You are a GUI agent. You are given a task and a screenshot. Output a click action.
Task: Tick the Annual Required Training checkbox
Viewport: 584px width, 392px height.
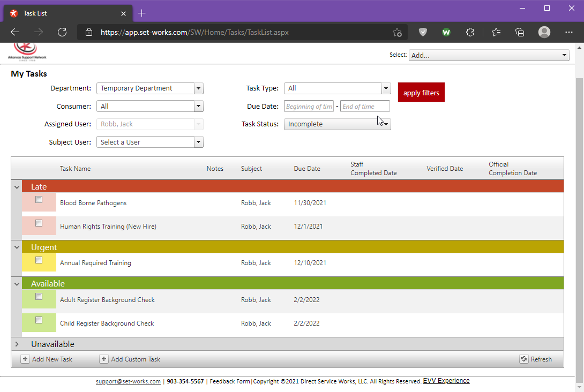pos(39,260)
